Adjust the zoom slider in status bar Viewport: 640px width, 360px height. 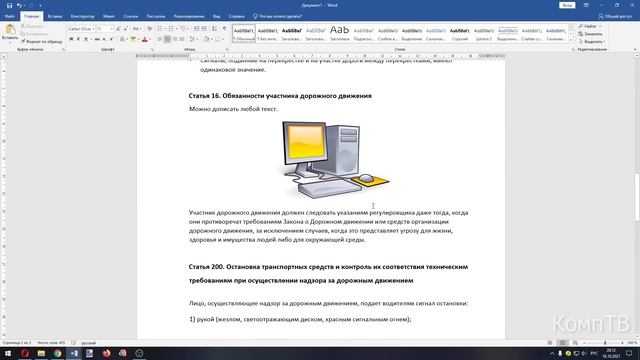click(x=605, y=343)
